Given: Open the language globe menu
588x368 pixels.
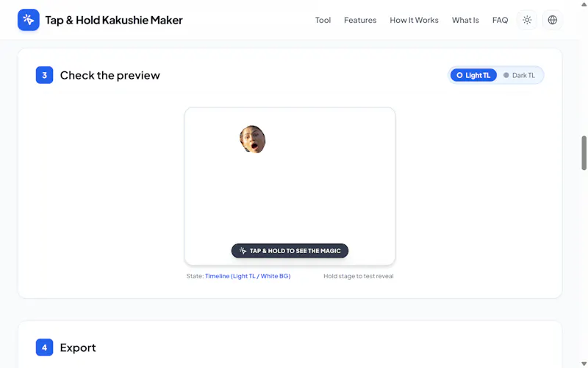Looking at the screenshot, I should pyautogui.click(x=553, y=20).
